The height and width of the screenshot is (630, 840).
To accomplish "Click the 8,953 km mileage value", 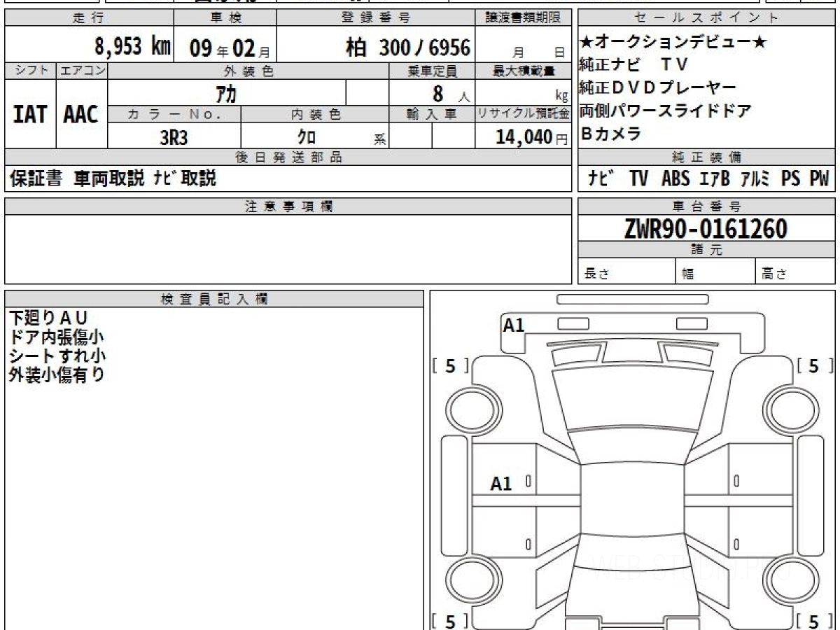I will (x=132, y=47).
